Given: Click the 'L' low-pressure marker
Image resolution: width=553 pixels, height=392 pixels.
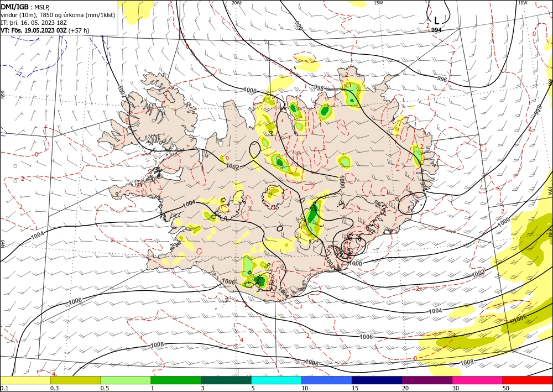Looking at the screenshot, I should click(437, 21).
